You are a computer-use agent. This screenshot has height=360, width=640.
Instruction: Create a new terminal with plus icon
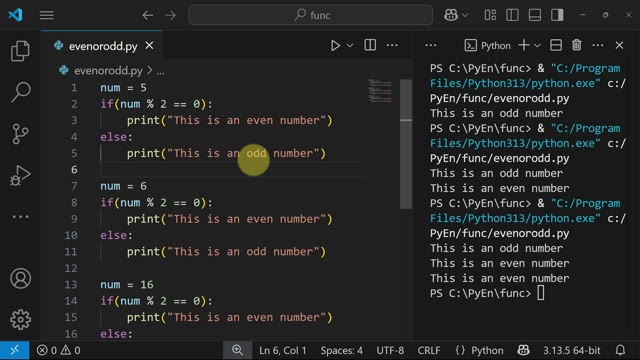coord(524,45)
